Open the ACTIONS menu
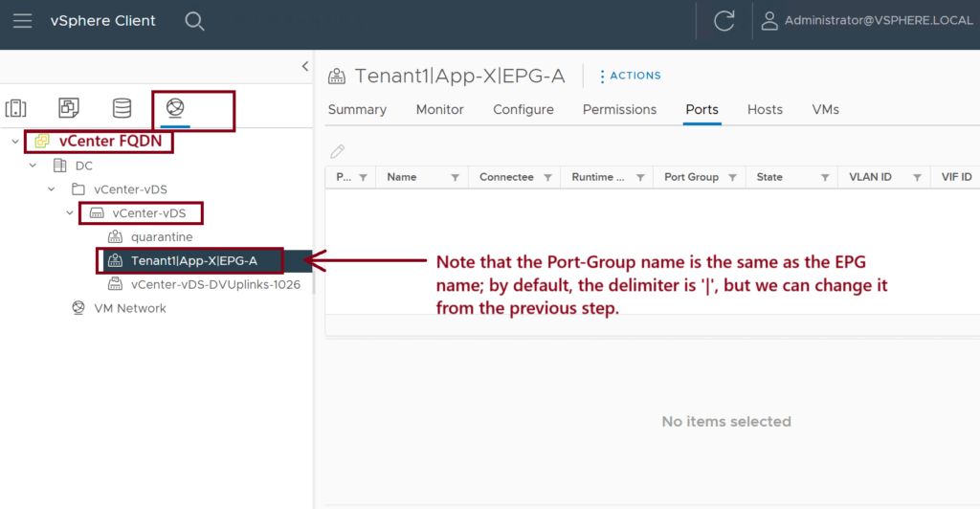Image resolution: width=980 pixels, height=509 pixels. coord(630,76)
